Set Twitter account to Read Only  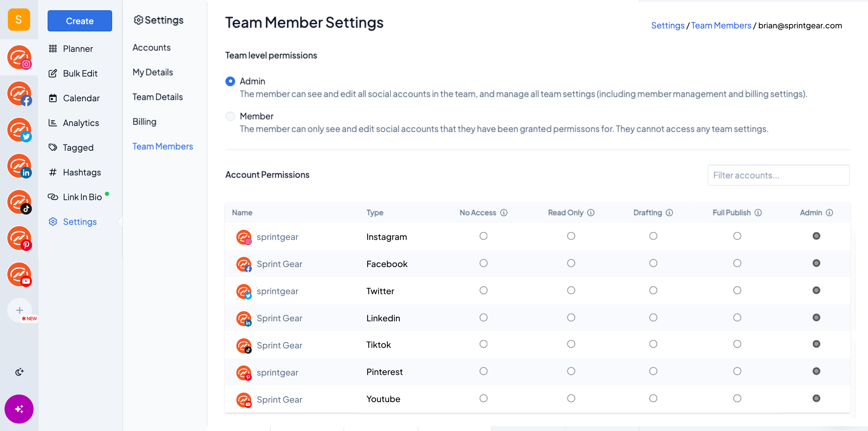point(571,290)
